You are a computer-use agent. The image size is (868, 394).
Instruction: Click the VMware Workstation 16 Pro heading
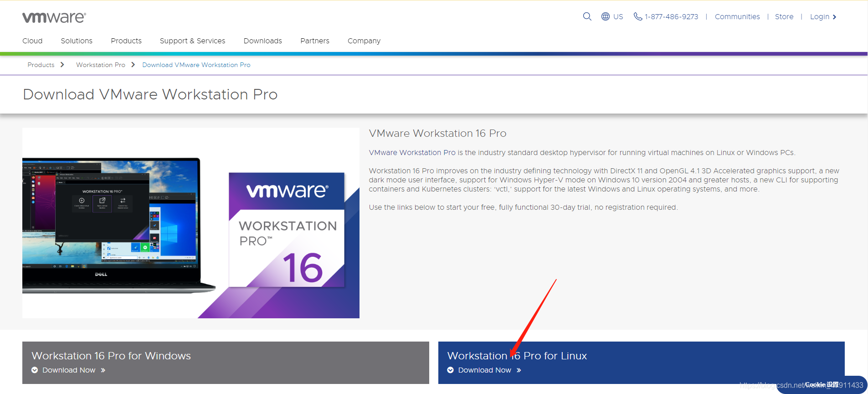(437, 133)
